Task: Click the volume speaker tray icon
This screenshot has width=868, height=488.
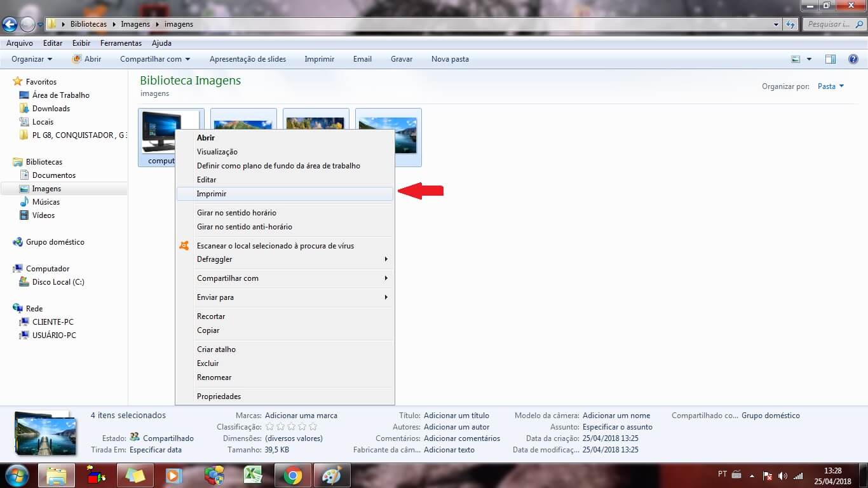Action: (782, 476)
